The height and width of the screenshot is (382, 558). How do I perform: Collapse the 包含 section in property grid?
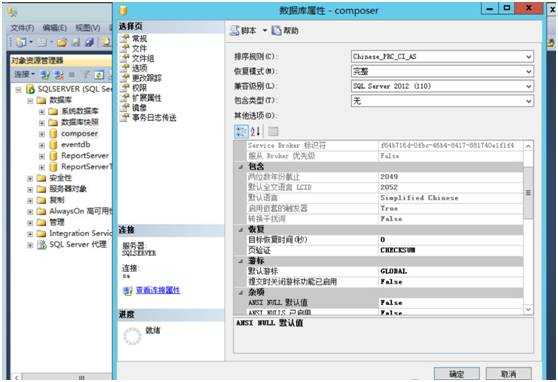tap(241, 167)
